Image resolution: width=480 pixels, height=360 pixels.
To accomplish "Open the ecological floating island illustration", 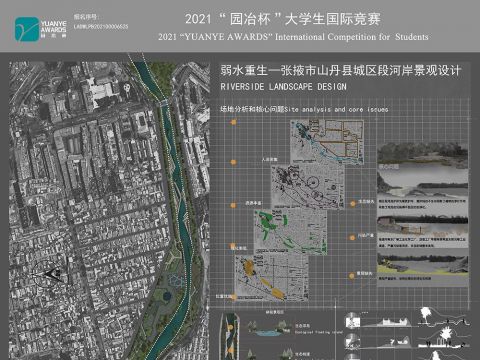I will [x=269, y=327].
